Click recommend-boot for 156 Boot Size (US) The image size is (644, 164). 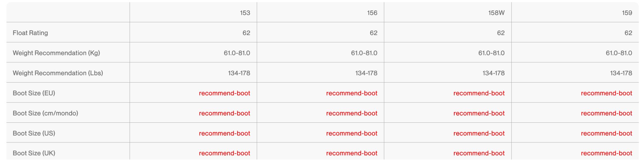coord(352,133)
